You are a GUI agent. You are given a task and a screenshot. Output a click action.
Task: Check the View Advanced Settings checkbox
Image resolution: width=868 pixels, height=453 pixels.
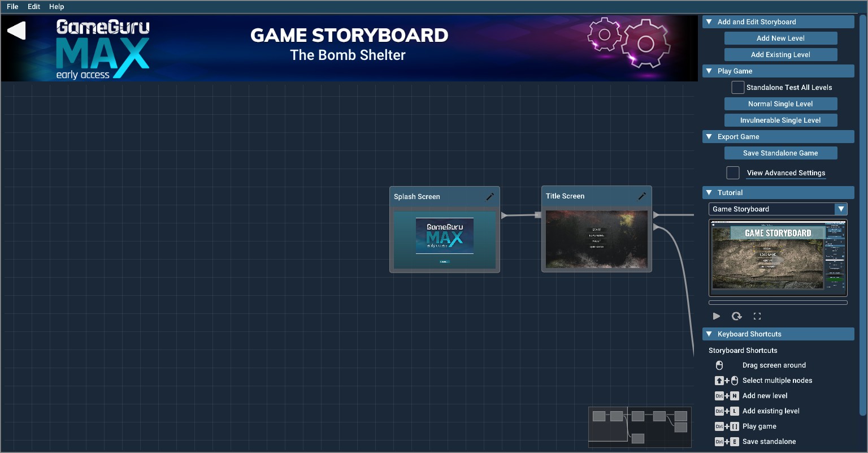pos(733,172)
